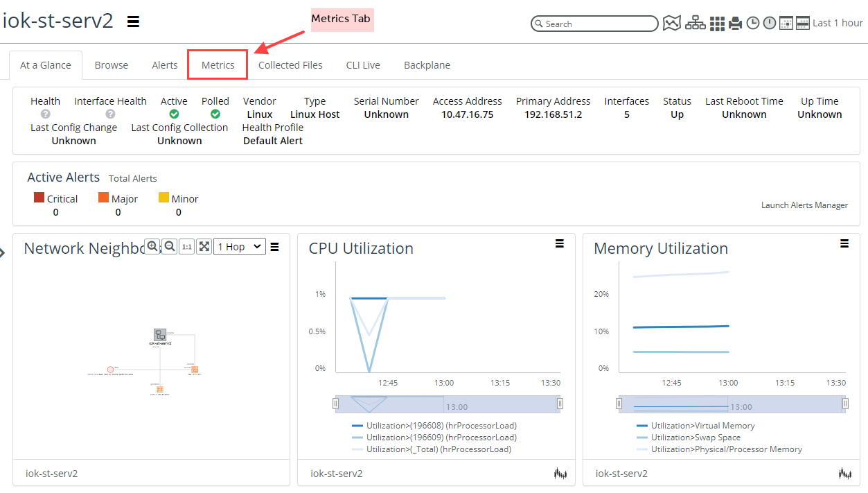The height and width of the screenshot is (493, 868).
Task: Click the network hierarchy topology icon
Action: click(696, 24)
